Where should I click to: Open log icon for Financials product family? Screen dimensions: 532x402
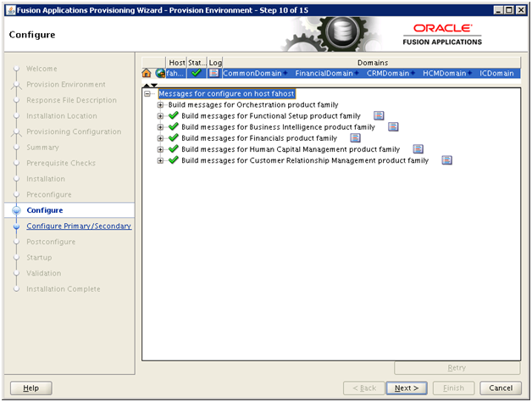click(x=355, y=138)
